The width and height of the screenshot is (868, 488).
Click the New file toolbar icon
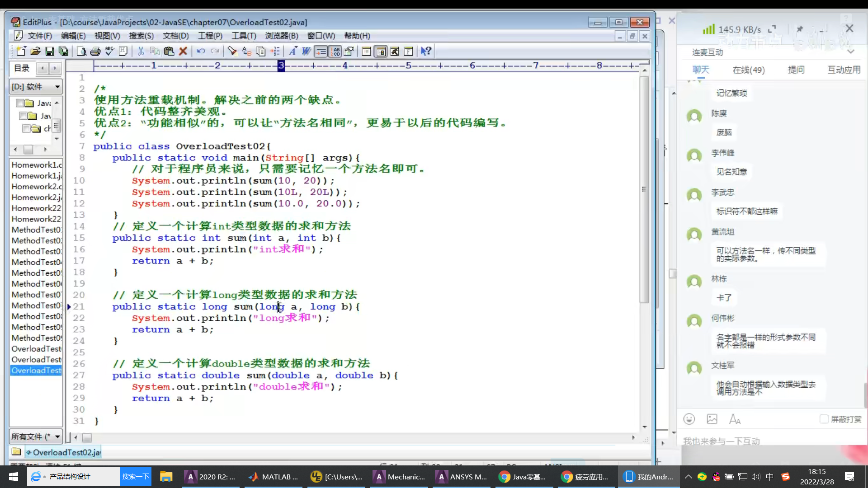21,51
